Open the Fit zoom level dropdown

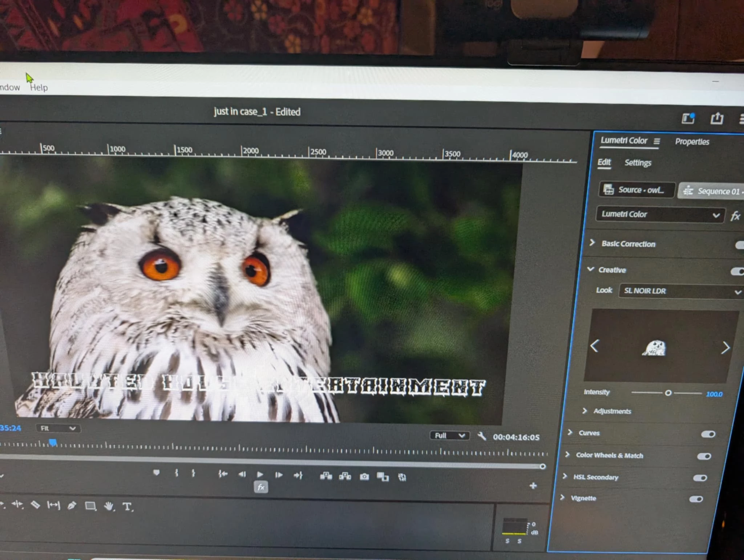coord(58,428)
